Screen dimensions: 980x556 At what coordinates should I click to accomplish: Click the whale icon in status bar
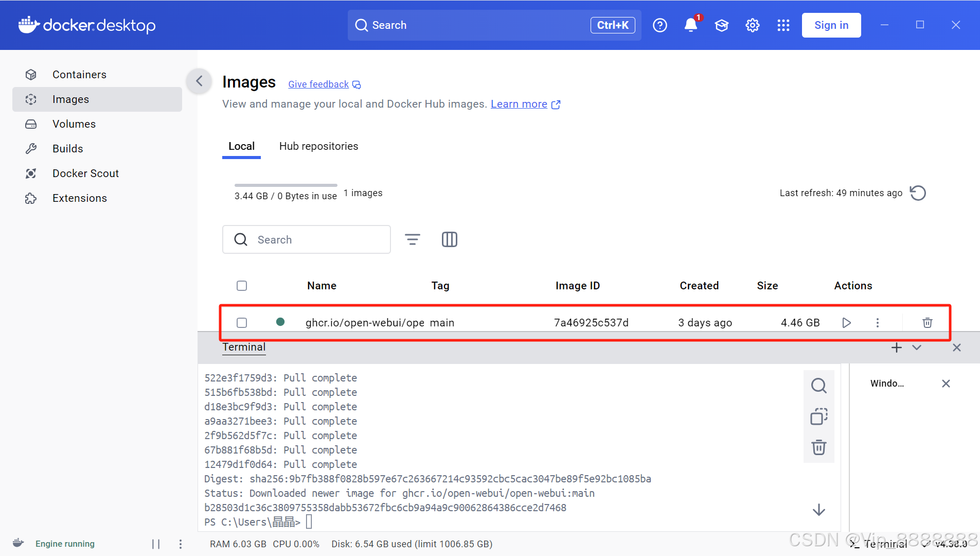19,543
